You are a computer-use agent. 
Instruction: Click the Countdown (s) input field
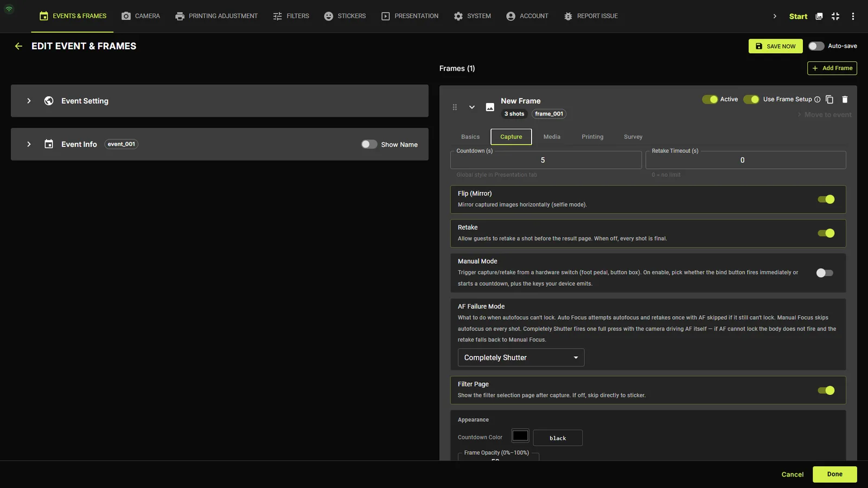546,160
